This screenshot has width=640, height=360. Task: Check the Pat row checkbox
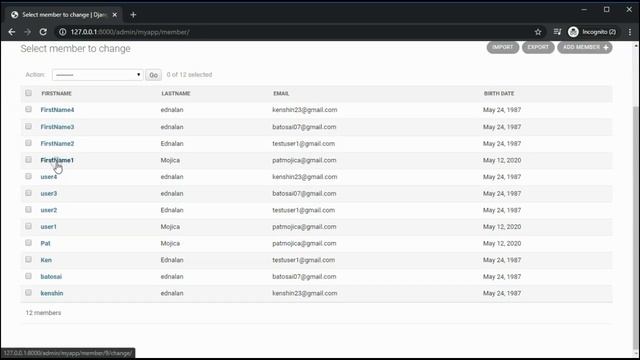(28, 243)
